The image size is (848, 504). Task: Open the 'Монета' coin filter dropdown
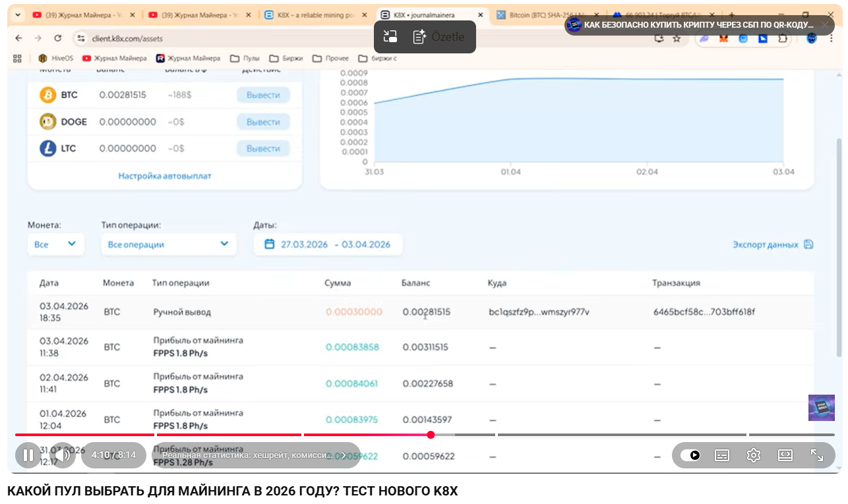pyautogui.click(x=55, y=244)
